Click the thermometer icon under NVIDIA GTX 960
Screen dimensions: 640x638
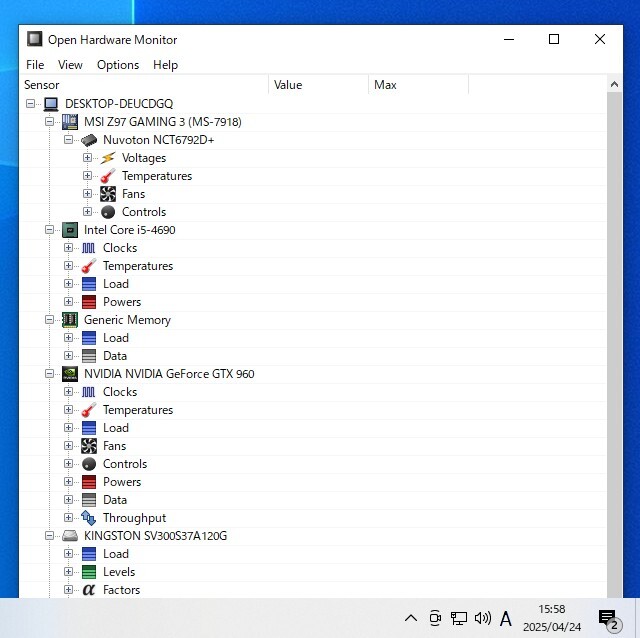click(x=89, y=410)
